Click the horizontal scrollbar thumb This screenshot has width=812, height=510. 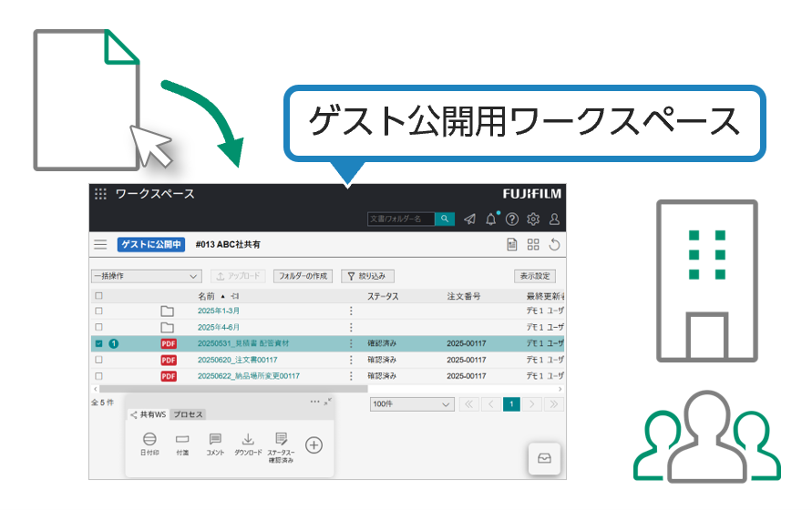point(233,389)
